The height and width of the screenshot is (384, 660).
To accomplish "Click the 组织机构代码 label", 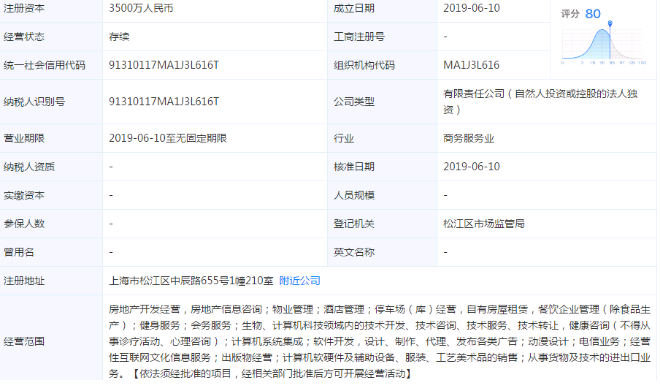I will 364,65.
